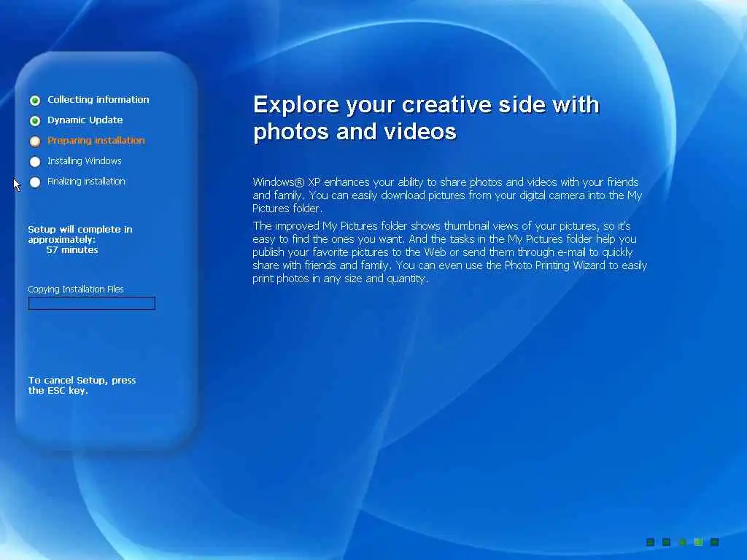
Task: Select the Collecting information step label
Action: pos(98,99)
